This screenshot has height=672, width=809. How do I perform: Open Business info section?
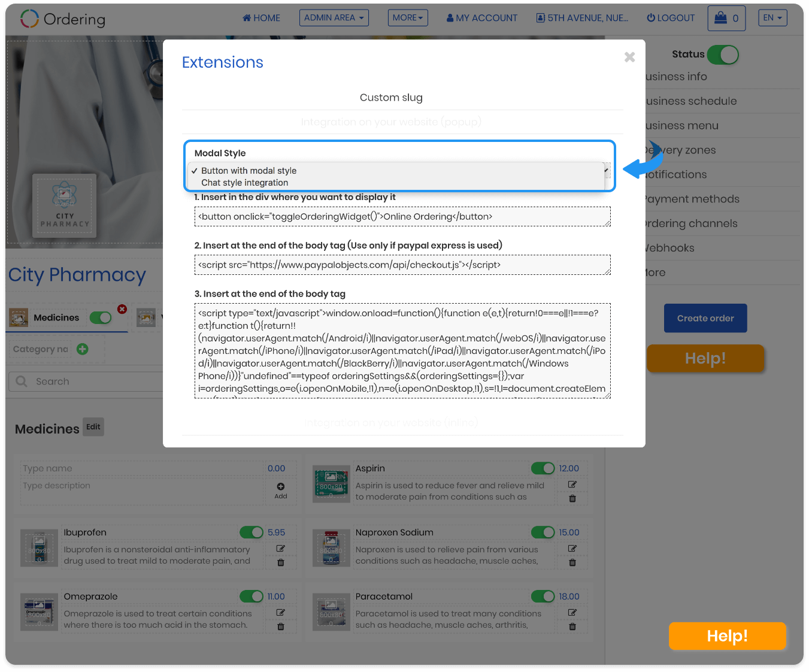tap(677, 77)
